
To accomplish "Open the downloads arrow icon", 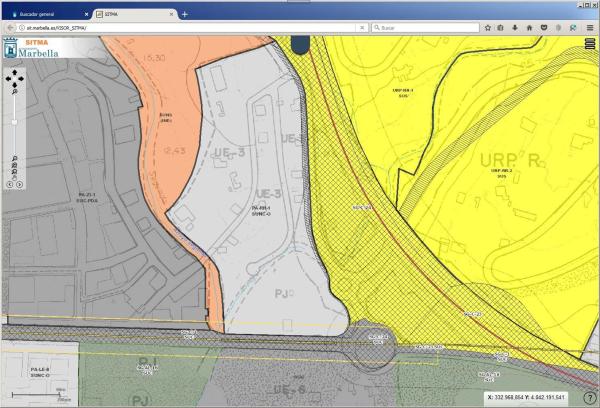I will point(515,28).
